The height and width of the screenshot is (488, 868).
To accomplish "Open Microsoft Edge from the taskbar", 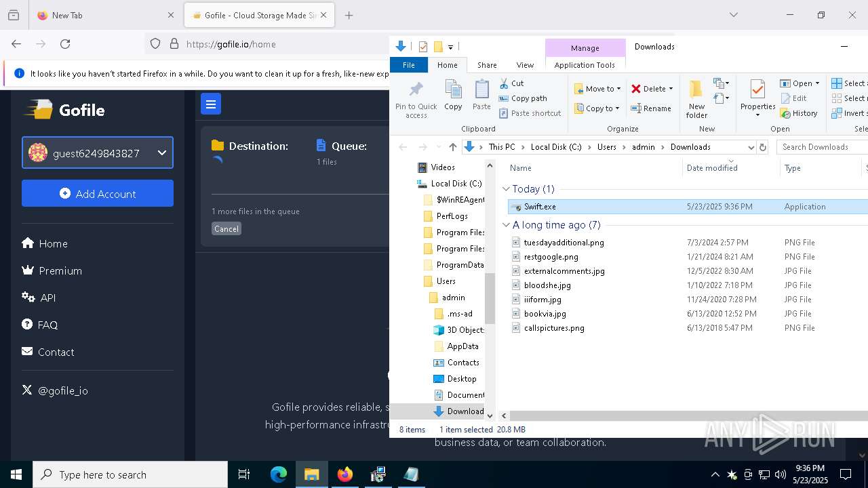I will 279,474.
